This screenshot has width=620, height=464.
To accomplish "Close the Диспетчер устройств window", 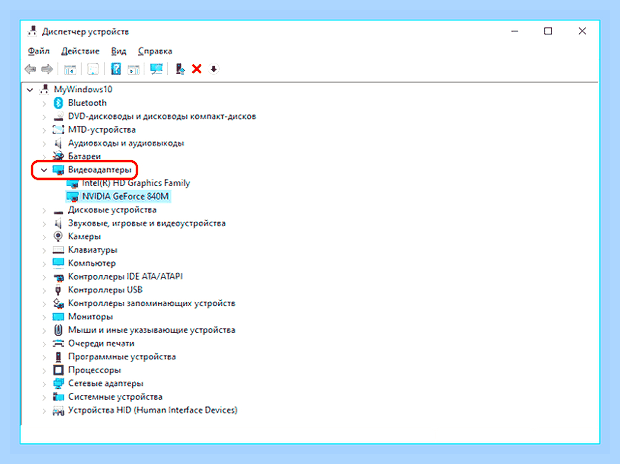I will coord(582,31).
